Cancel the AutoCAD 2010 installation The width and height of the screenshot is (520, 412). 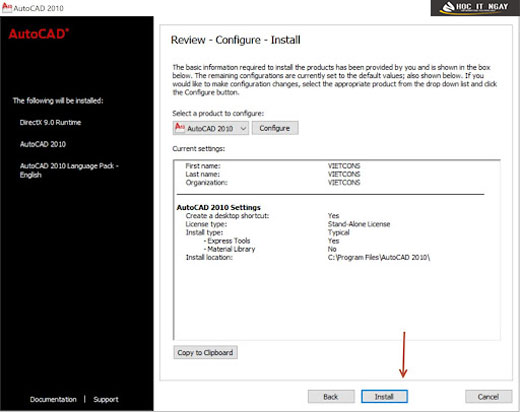[488, 397]
